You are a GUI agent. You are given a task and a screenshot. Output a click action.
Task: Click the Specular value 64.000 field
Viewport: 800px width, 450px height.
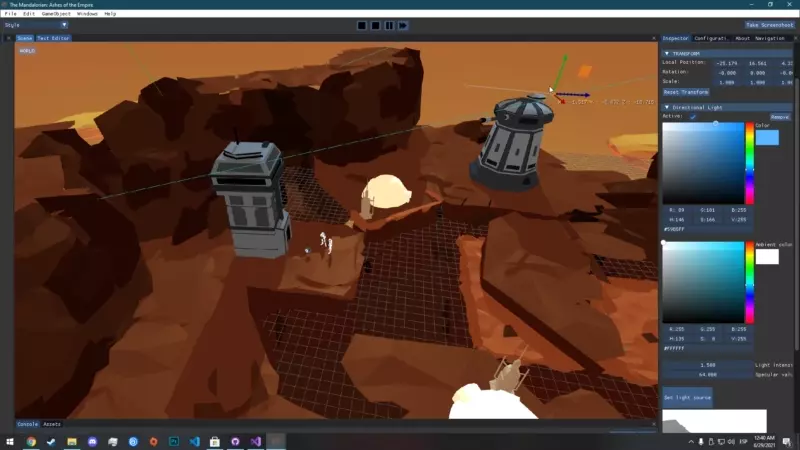tap(707, 375)
